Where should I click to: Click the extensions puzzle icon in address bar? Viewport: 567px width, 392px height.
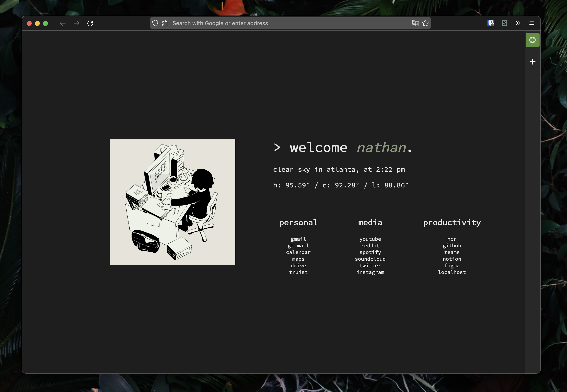click(x=165, y=23)
